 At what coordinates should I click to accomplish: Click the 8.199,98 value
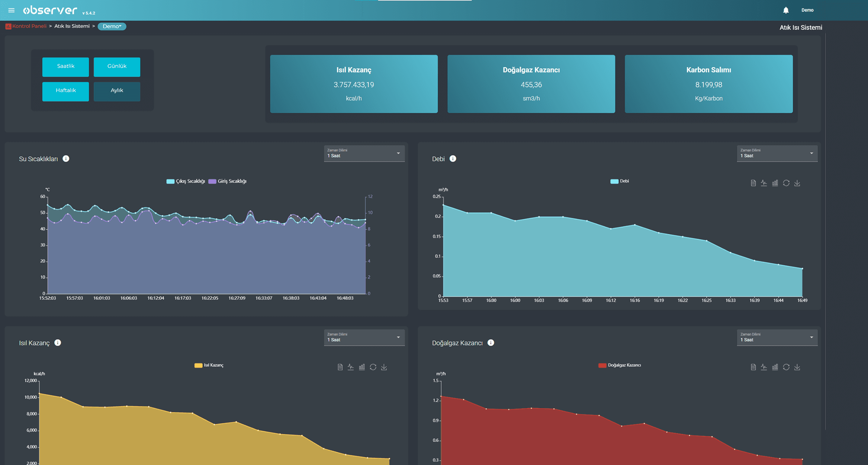pyautogui.click(x=708, y=85)
